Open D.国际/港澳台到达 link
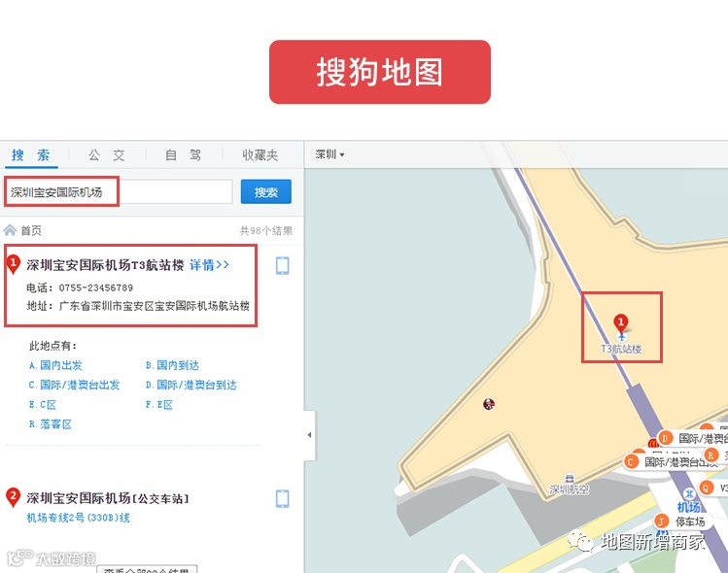The height and width of the screenshot is (573, 728). (191, 385)
